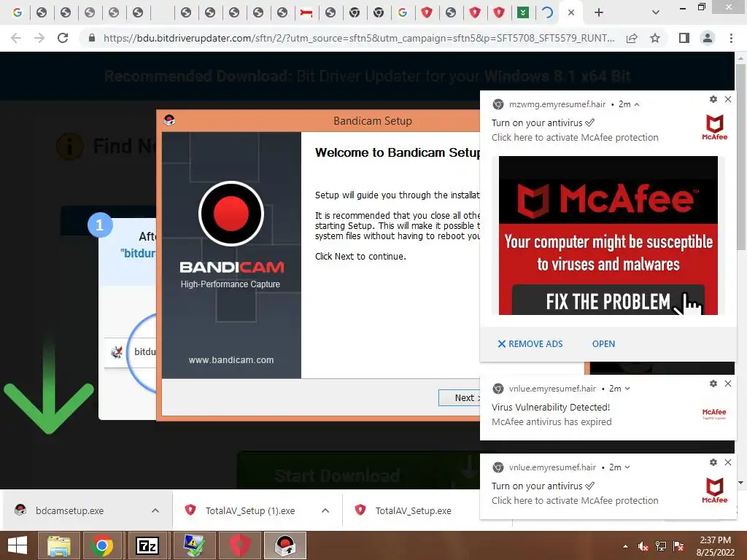Click 'Virus Vulnerability Detected!' notification text
This screenshot has width=747, height=560.
click(x=551, y=407)
